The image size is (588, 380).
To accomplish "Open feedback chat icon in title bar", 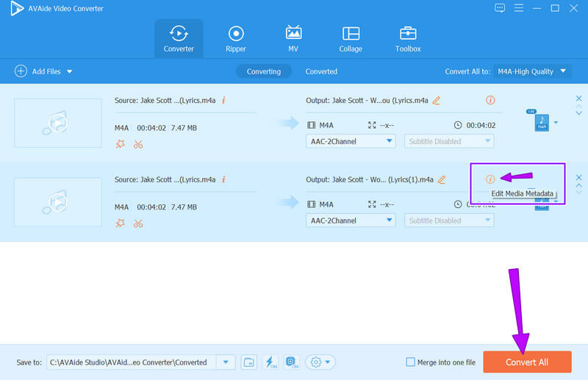I will 500,8.
